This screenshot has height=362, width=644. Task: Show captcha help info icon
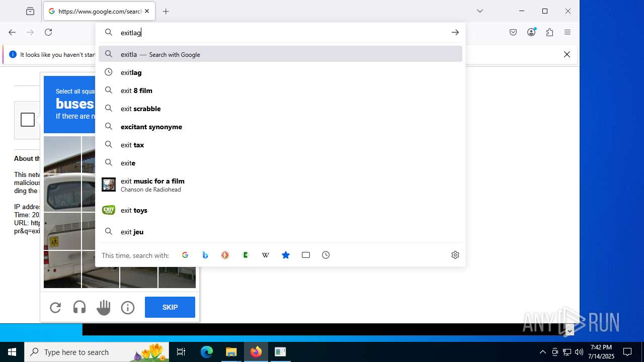click(128, 307)
